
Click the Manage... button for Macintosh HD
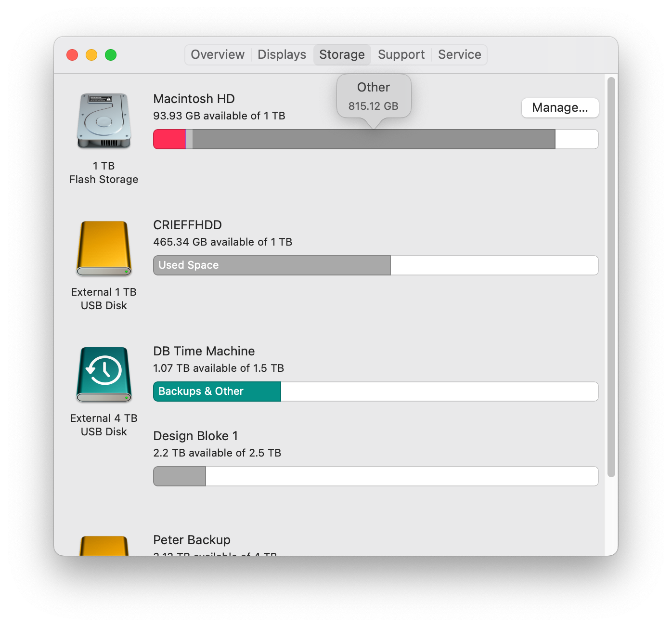coord(560,107)
